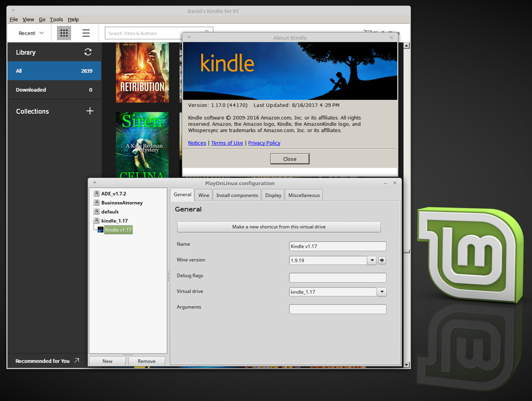Open the Terms of Use link

227,143
